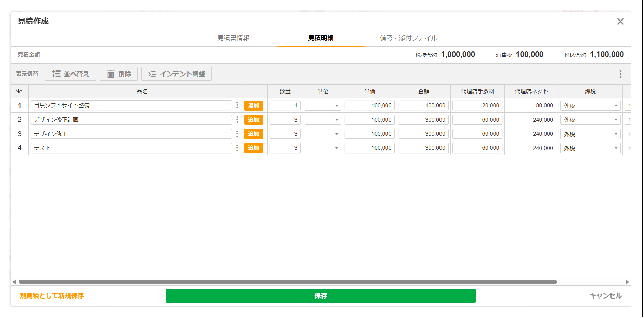The height and width of the screenshot is (318, 644).
Task: Click キャンセル at the bottom right
Action: point(606,296)
